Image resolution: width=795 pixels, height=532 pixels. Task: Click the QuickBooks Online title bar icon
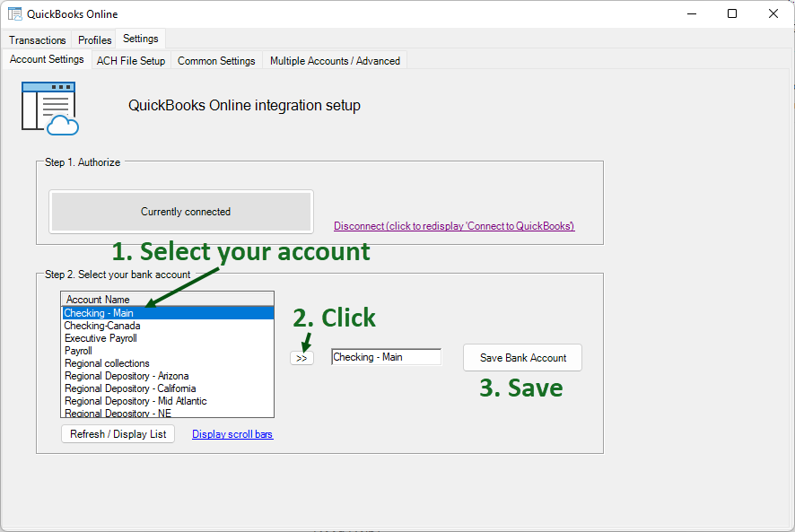[15, 13]
